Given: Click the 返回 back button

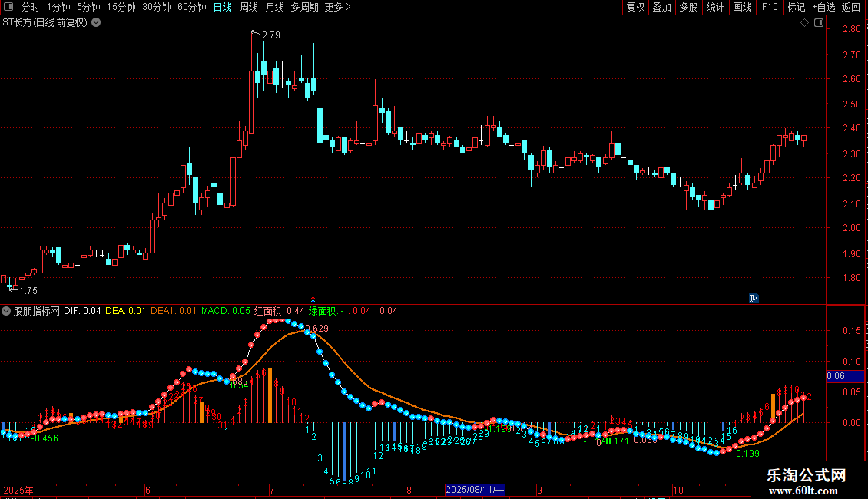Looking at the screenshot, I should pyautogui.click(x=851, y=7).
